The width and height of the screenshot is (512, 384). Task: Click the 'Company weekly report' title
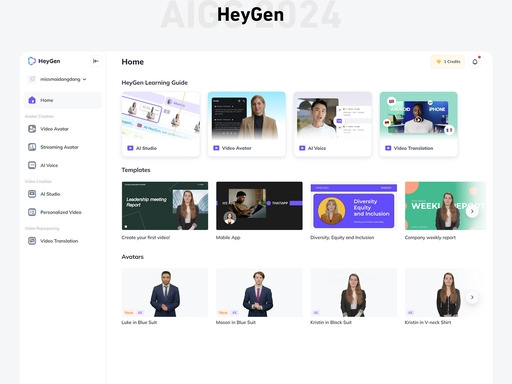point(430,238)
